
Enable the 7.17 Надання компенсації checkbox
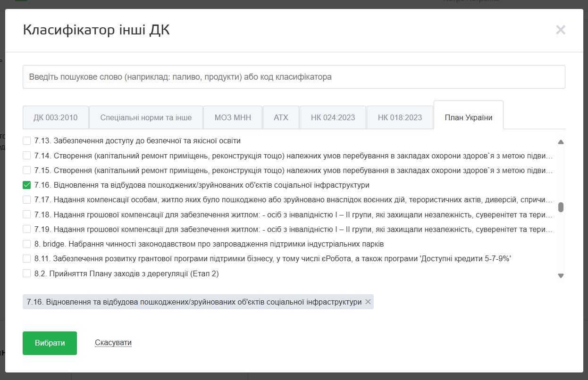coord(27,199)
